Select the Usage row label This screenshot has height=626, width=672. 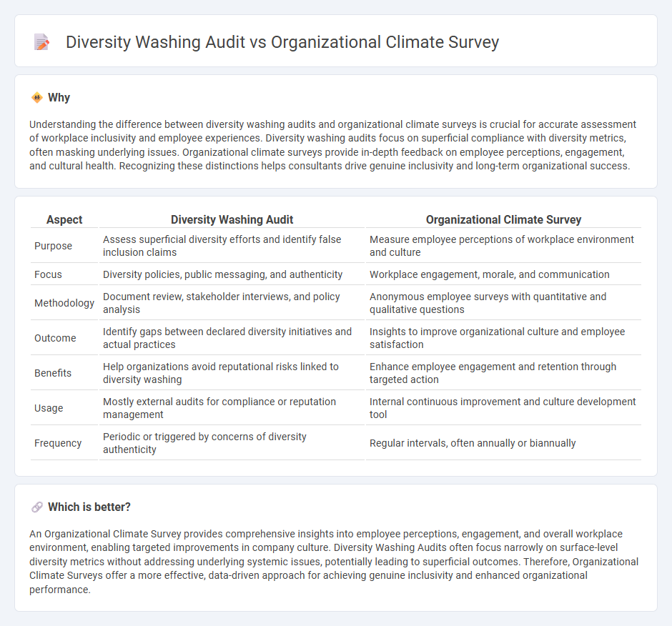(49, 408)
